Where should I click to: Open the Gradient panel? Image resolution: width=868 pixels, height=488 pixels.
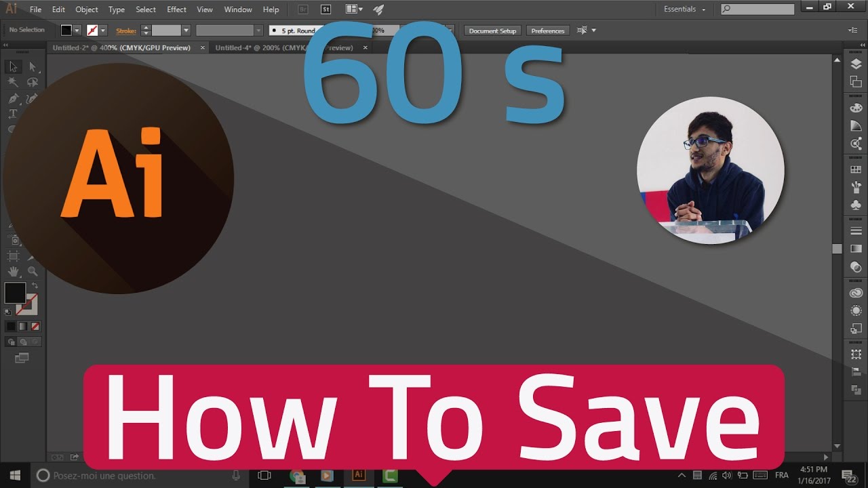coord(856,249)
